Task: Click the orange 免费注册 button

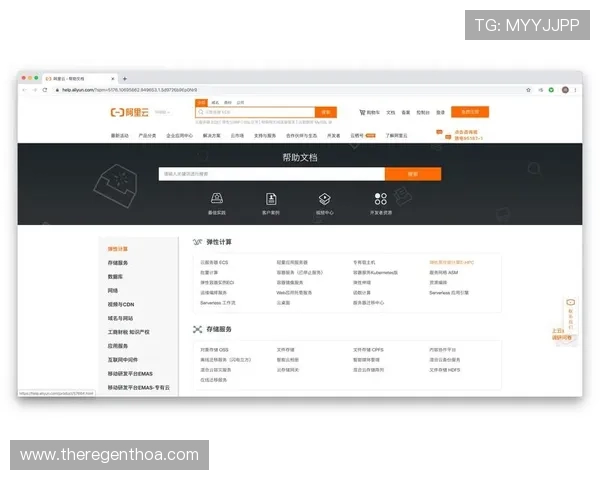Action: point(469,112)
